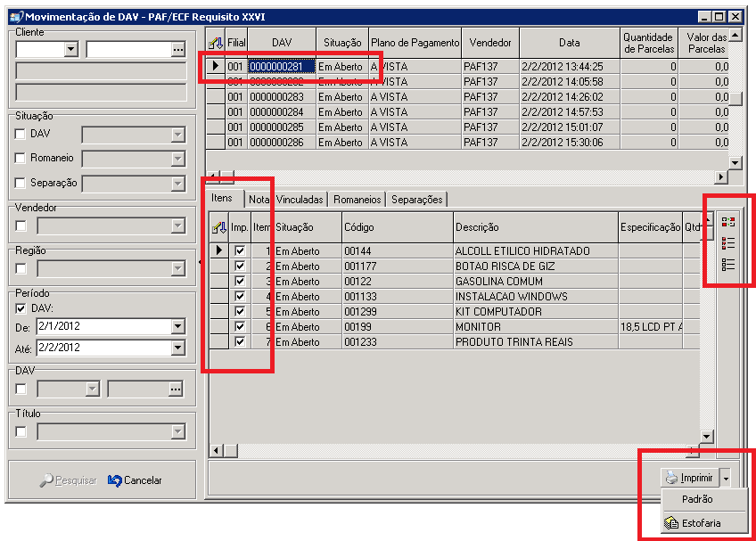
Task: Tick the Título filter checkbox
Action: pos(21,431)
